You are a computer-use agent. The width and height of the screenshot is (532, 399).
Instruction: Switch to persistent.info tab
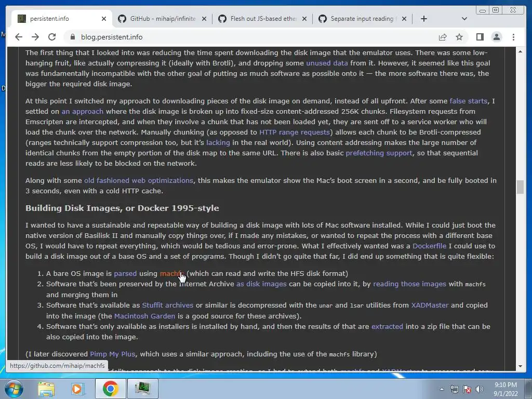pos(61,19)
